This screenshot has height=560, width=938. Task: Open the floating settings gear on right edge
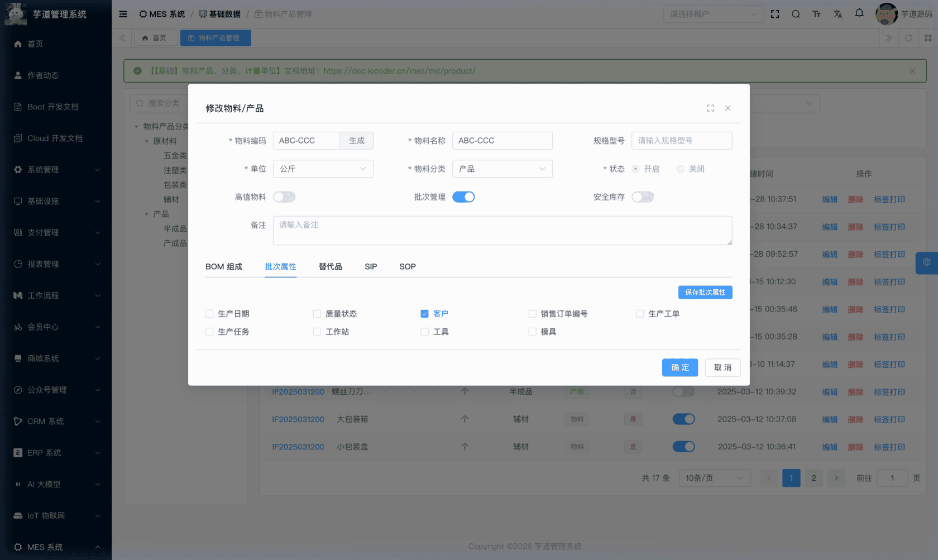pos(927,262)
